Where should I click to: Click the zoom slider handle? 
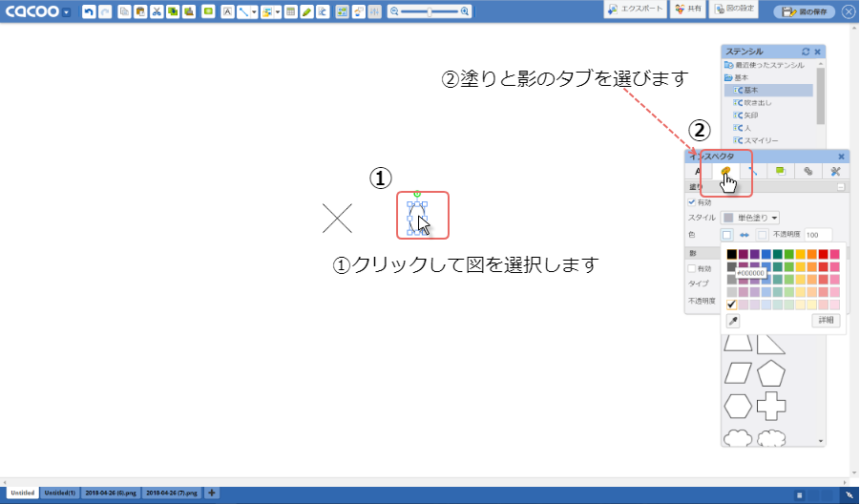(x=430, y=11)
